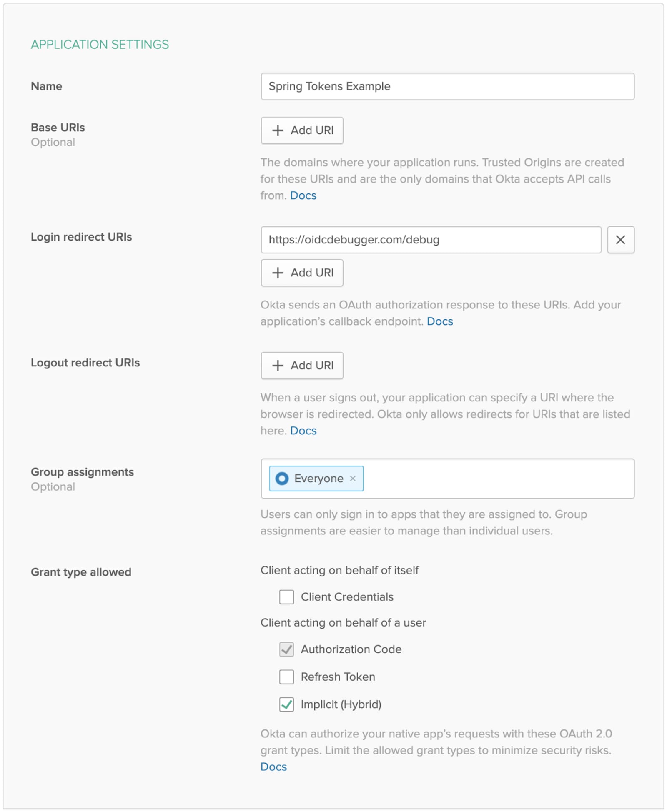Check the Refresh Token grant type
This screenshot has width=667, height=812.
(286, 677)
